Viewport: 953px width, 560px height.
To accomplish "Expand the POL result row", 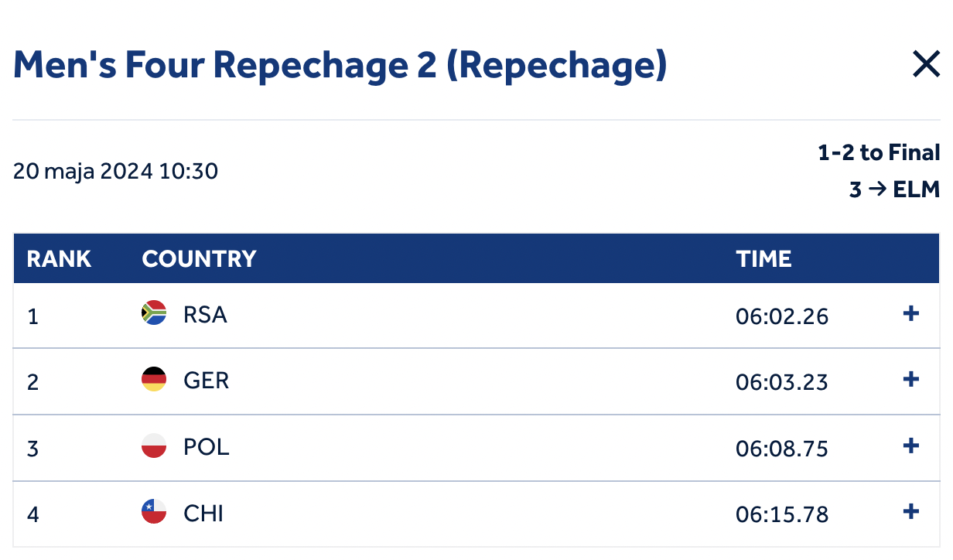I will pos(911,446).
